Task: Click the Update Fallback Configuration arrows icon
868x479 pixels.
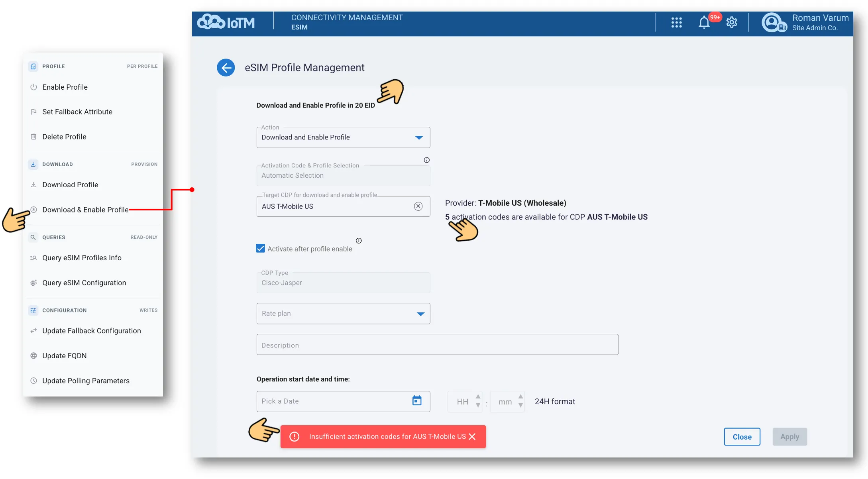Action: (x=33, y=331)
